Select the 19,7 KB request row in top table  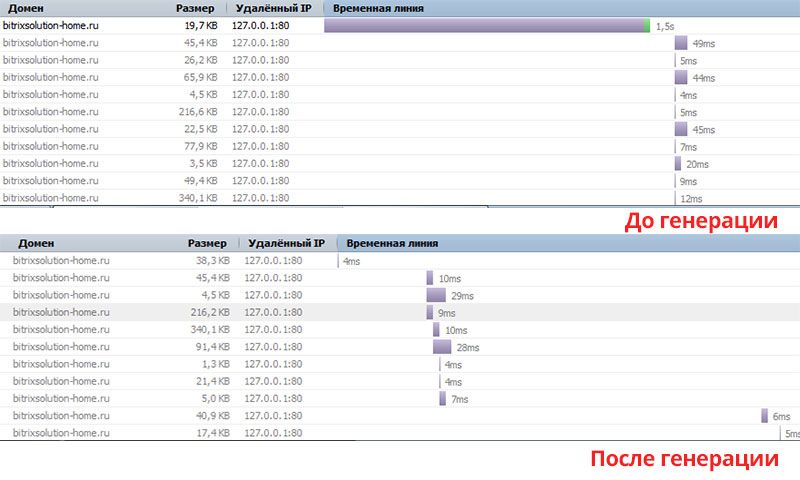pos(400,26)
